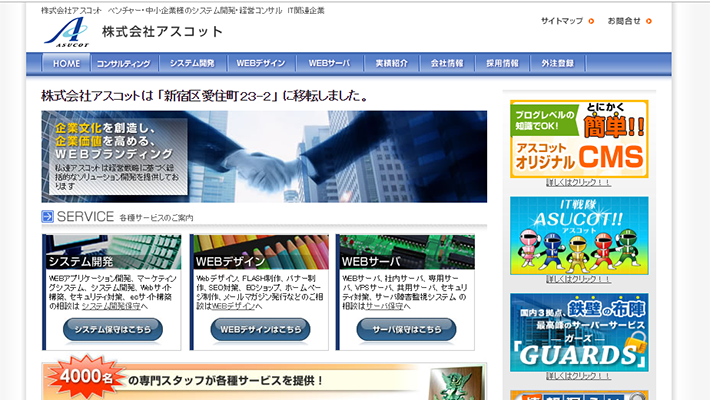Open the IT戦隊 ASUCOT rangers banner
Screen dimensions: 710x400
tap(579, 236)
